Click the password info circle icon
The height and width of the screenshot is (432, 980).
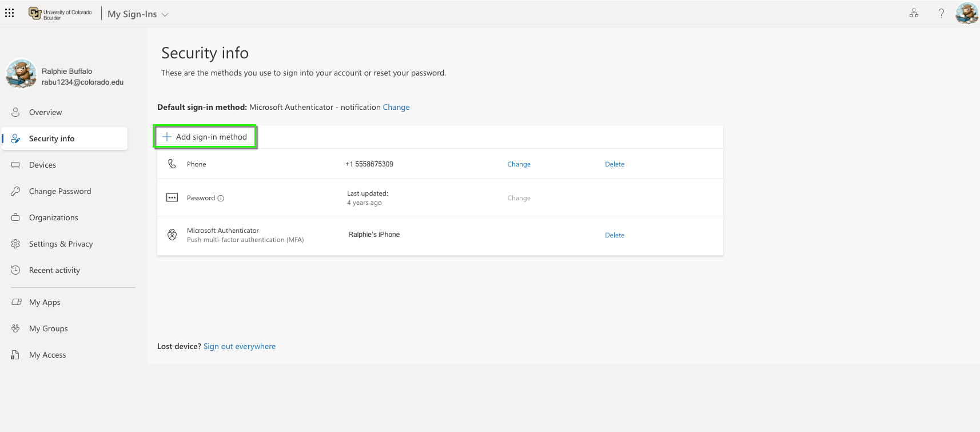pos(221,199)
